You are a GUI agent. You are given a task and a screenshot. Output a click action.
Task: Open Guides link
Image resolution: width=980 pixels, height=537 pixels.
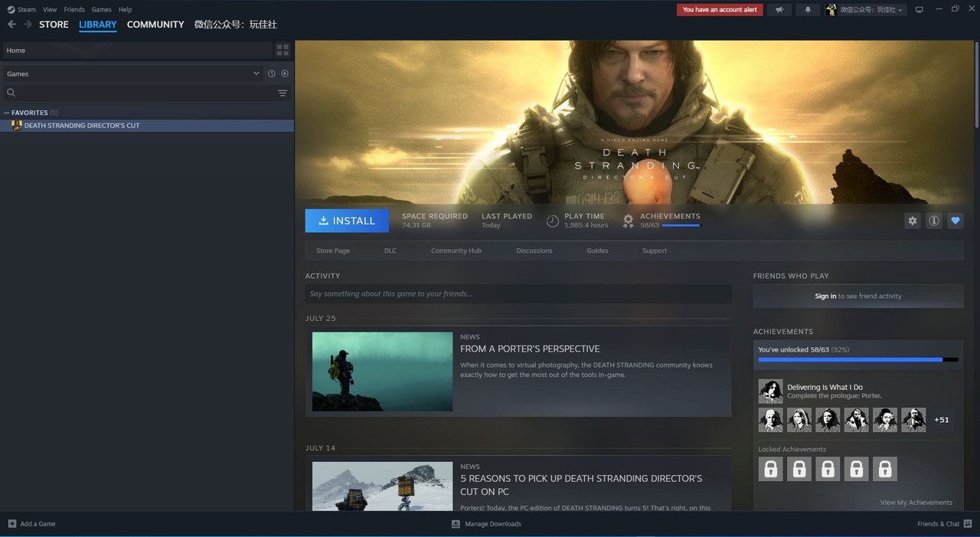tap(598, 250)
